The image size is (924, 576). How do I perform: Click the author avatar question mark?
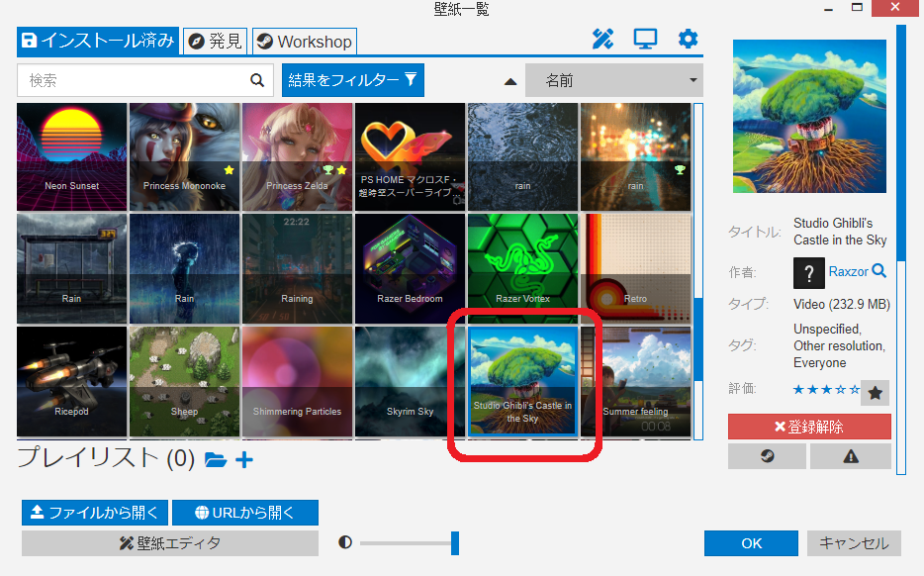click(x=808, y=273)
